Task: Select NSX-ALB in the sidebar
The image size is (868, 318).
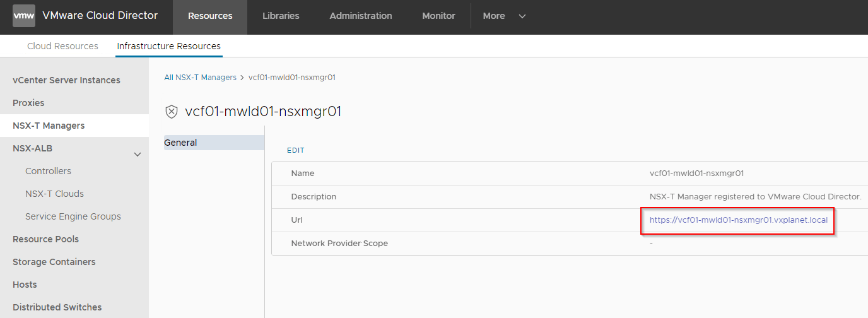Action: (32, 148)
